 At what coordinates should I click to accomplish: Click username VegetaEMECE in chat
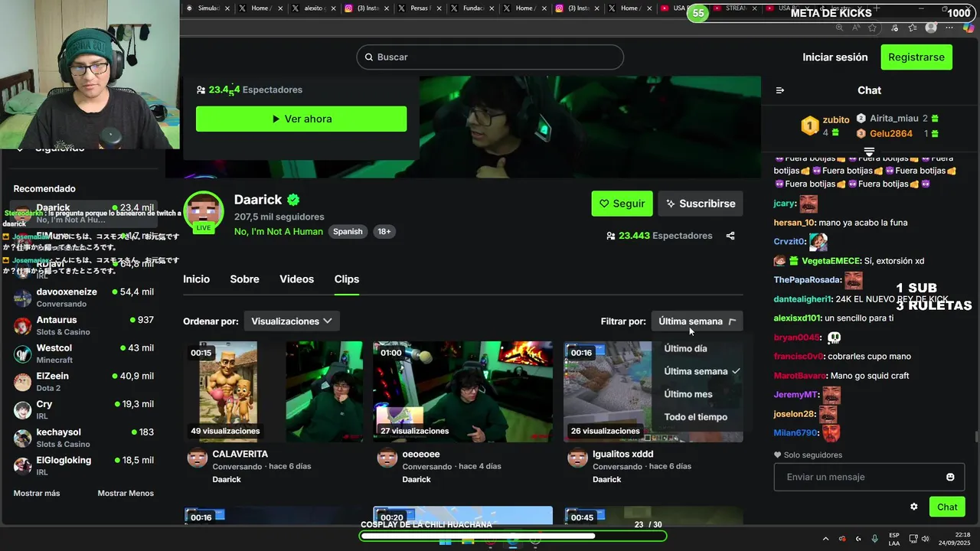pyautogui.click(x=831, y=261)
